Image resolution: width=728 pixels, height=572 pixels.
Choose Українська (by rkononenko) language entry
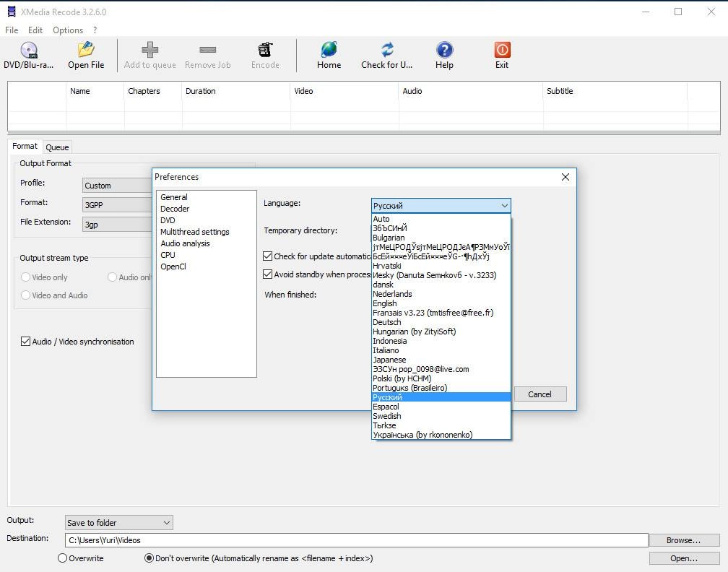441,435
